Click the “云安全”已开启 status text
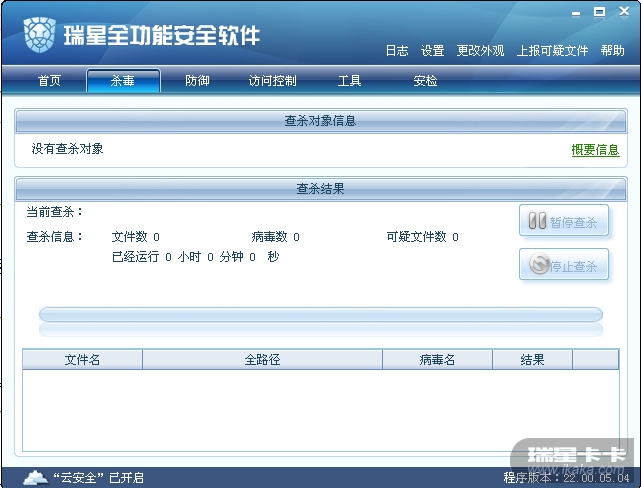Screen dimensions: 641x488 tap(99, 477)
